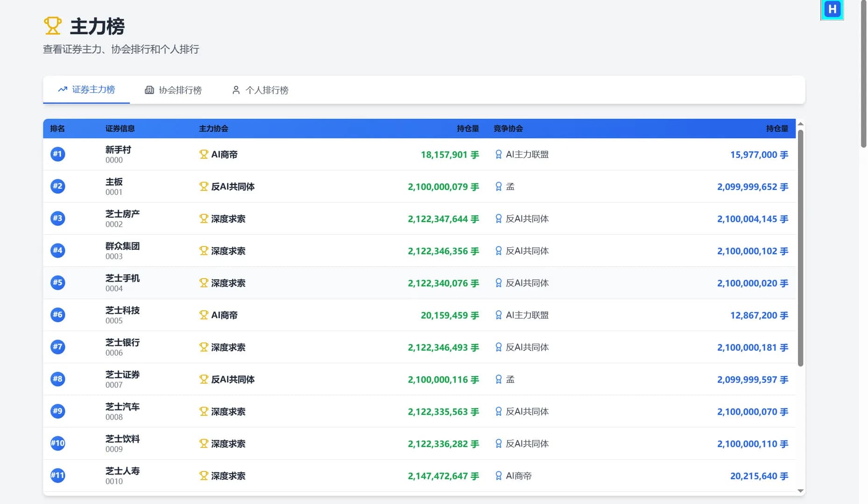Click the rank #5 badge
This screenshot has width=868, height=504.
click(58, 283)
